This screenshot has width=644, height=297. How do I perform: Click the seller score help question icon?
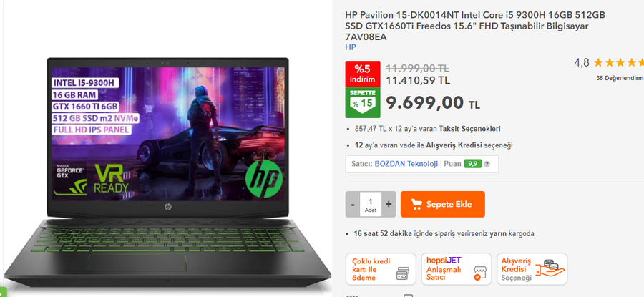pos(487,164)
